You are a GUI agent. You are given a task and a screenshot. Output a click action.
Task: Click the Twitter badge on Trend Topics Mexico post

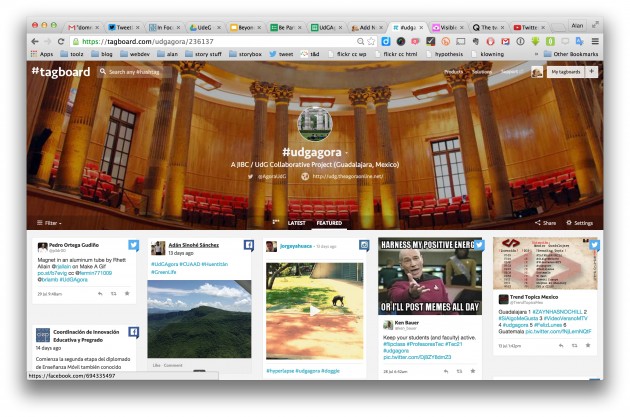[x=595, y=245]
